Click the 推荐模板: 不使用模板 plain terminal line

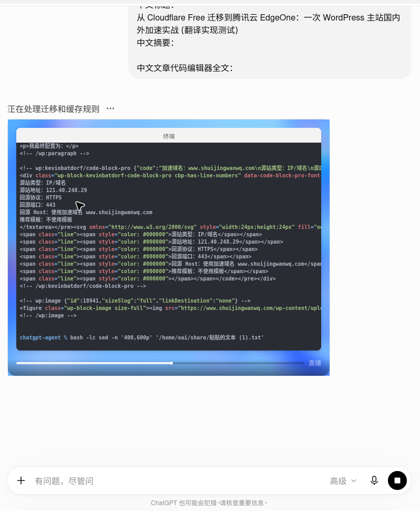pos(46,219)
